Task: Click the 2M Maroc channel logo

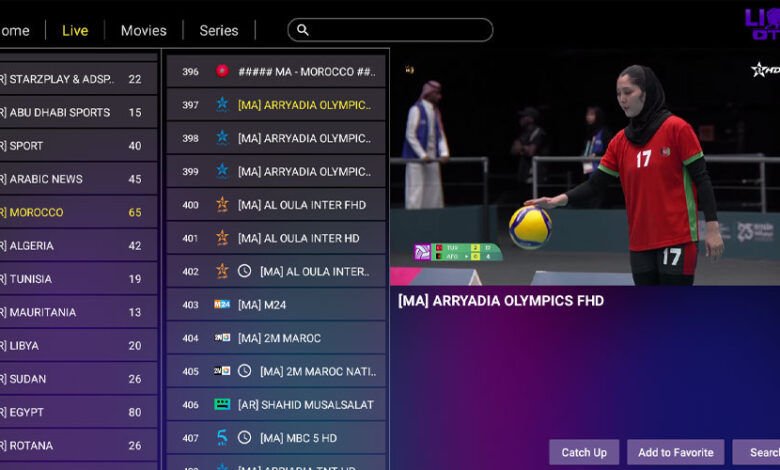Action: (x=222, y=338)
